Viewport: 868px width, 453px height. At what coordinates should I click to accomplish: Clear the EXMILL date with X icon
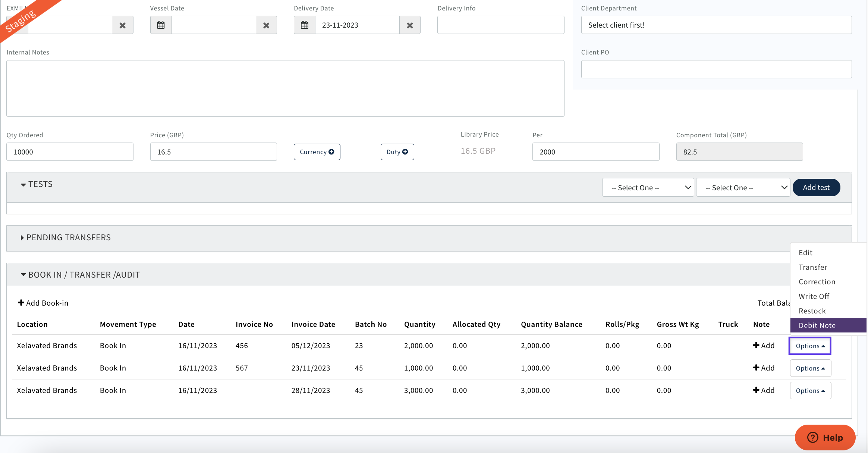[x=122, y=25]
